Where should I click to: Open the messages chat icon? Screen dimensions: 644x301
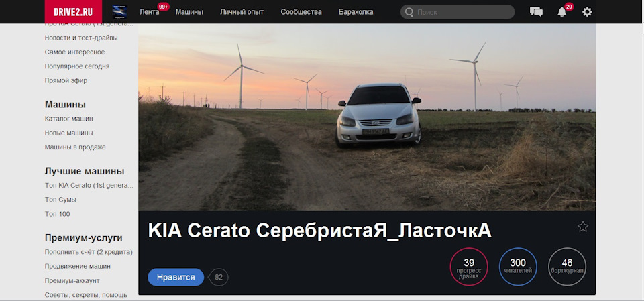[537, 12]
